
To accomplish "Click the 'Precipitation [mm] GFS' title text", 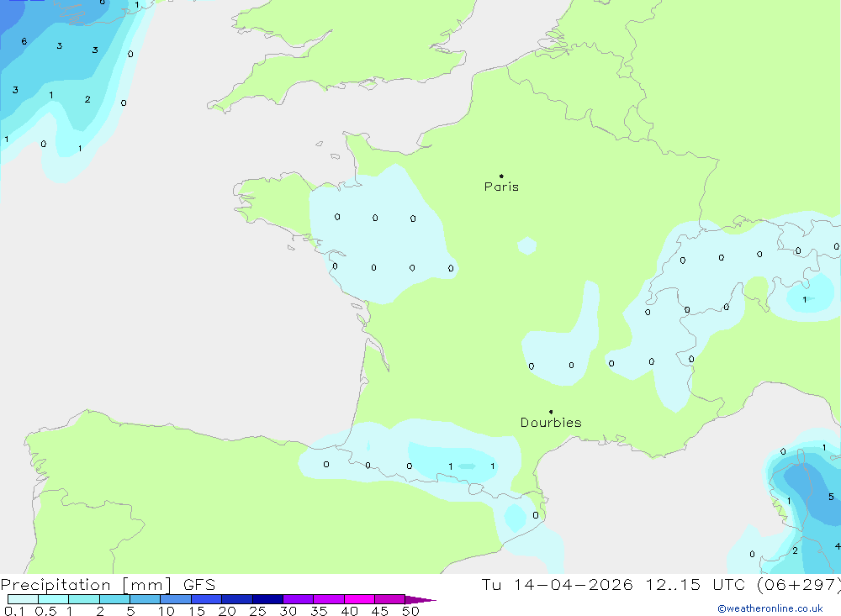I will [108, 584].
